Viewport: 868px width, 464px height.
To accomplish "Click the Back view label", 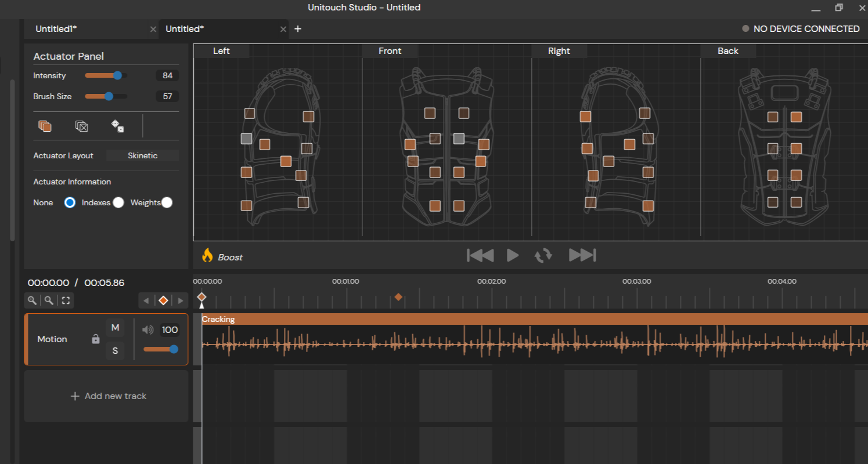I will click(728, 51).
